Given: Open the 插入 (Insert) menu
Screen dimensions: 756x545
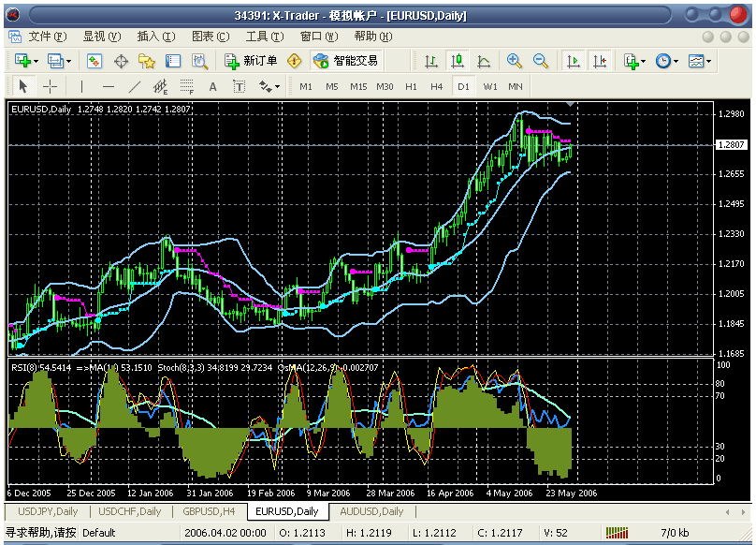Looking at the screenshot, I should (155, 37).
